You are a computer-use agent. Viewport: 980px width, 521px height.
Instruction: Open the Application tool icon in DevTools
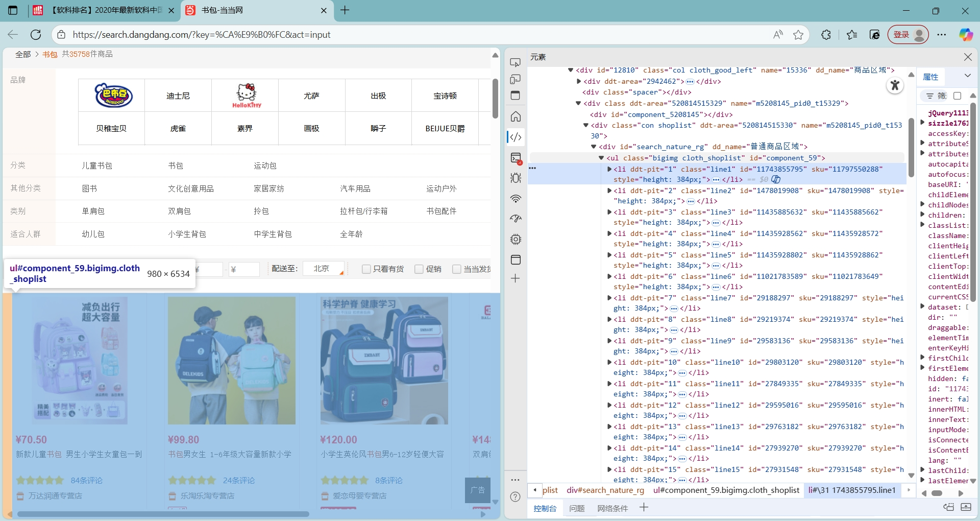pyautogui.click(x=516, y=259)
